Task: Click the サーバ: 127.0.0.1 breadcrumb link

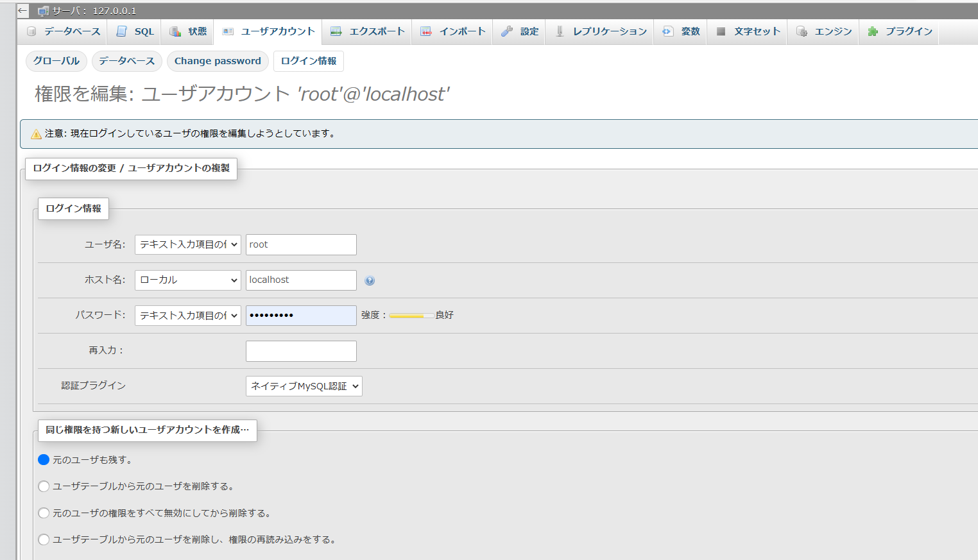Action: [94, 11]
